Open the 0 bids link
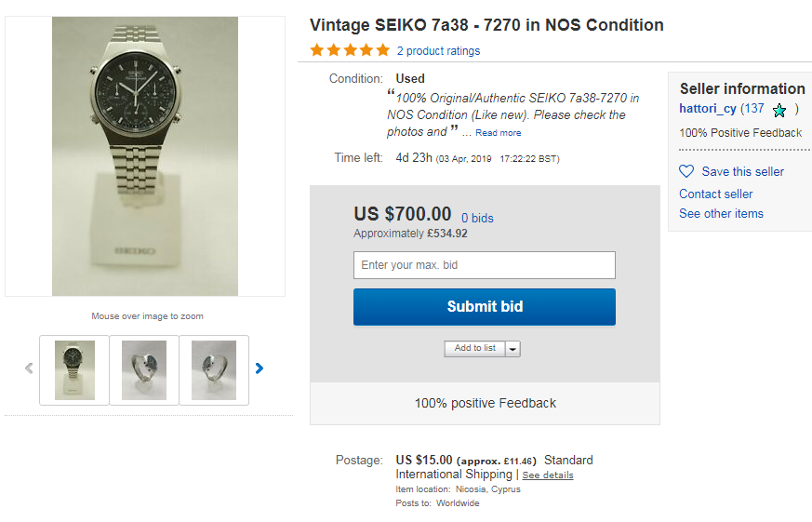This screenshot has height=522, width=812. pyautogui.click(x=477, y=218)
